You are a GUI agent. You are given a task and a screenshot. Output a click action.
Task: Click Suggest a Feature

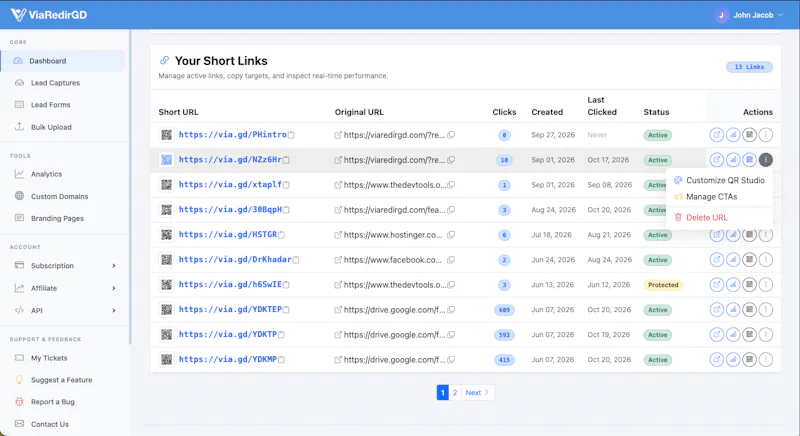tap(63, 380)
